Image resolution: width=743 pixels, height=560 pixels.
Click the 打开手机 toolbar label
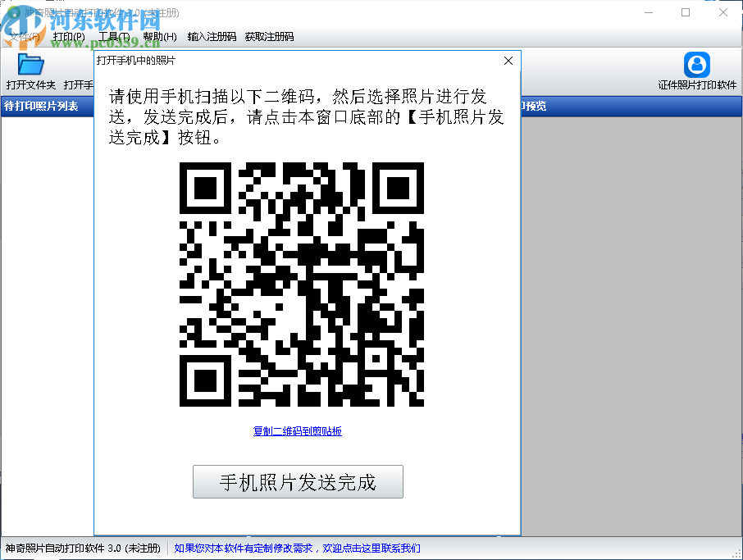coord(79,84)
